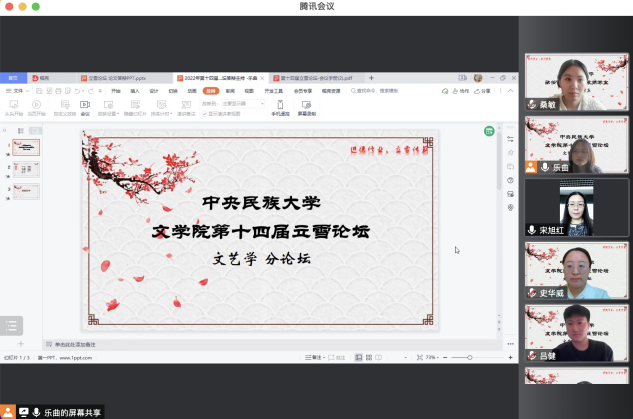Open the 插入 ribbon tab
Viewport: 633px width, 419px height.
click(135, 90)
